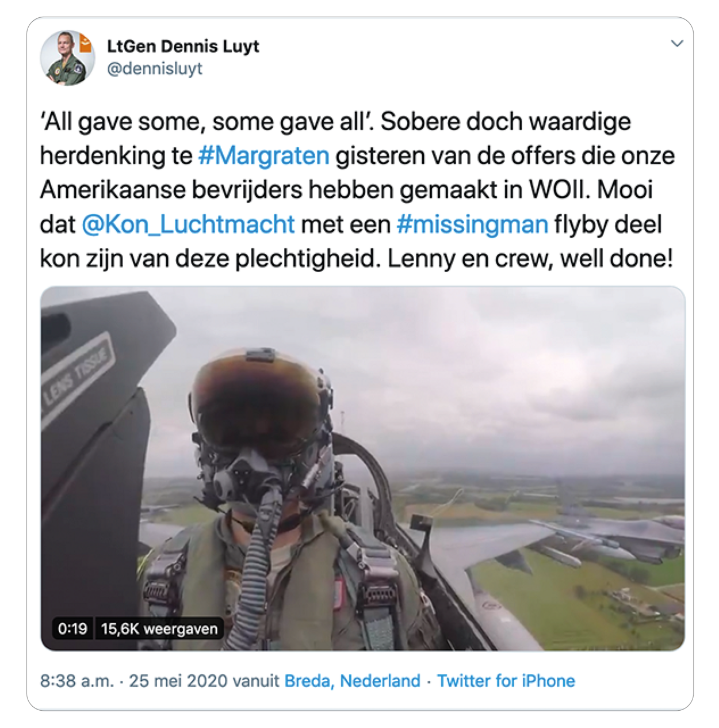The width and height of the screenshot is (719, 728).
Task: Open the tweet options chevron menu
Action: pos(677,44)
